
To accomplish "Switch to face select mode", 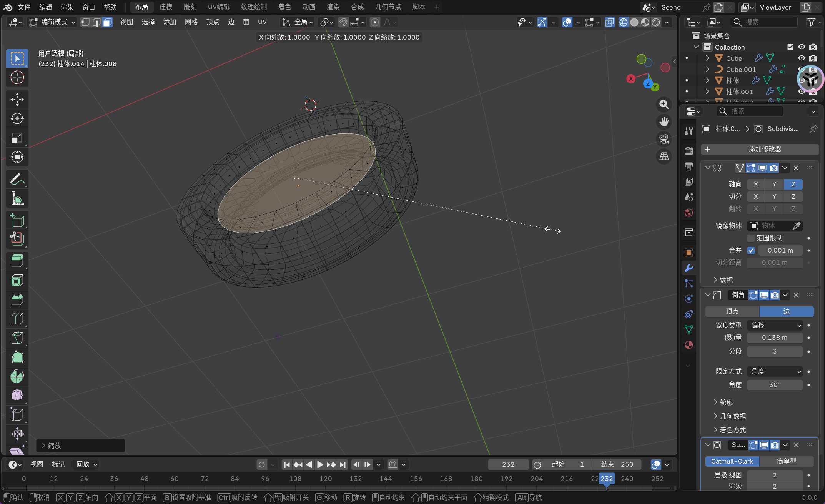I will tap(108, 22).
